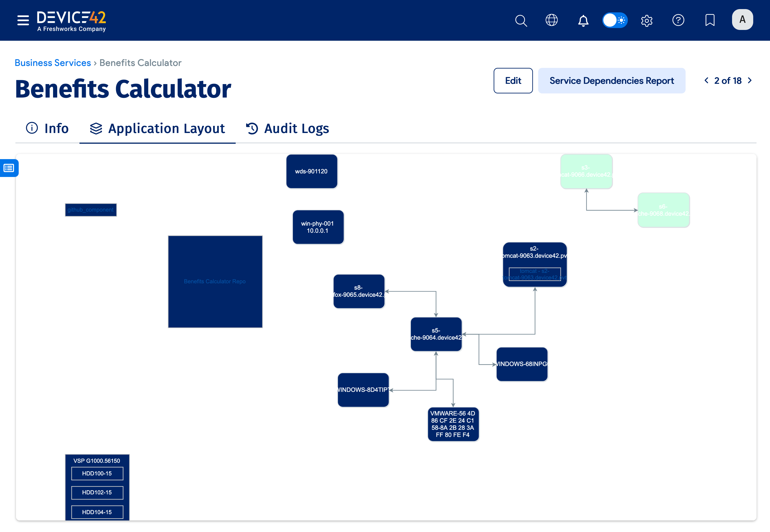Select the wds-901120 node
The height and width of the screenshot is (532, 770).
(x=312, y=171)
